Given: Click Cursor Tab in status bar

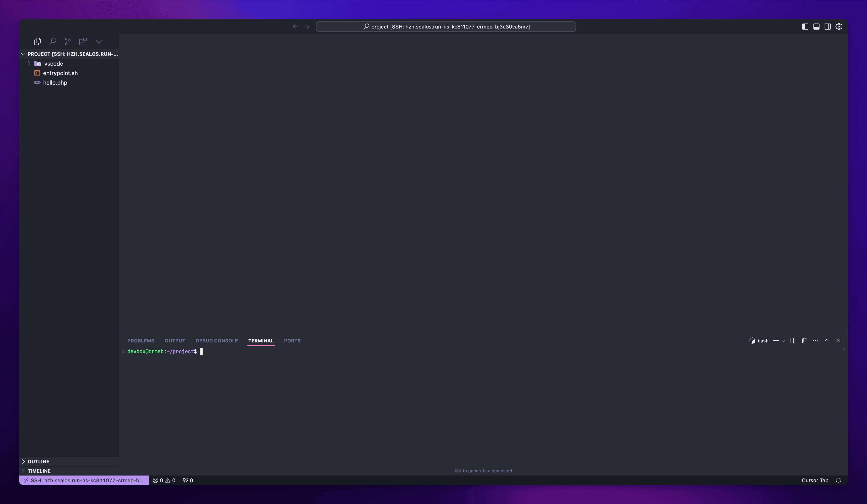Looking at the screenshot, I should [x=815, y=480].
